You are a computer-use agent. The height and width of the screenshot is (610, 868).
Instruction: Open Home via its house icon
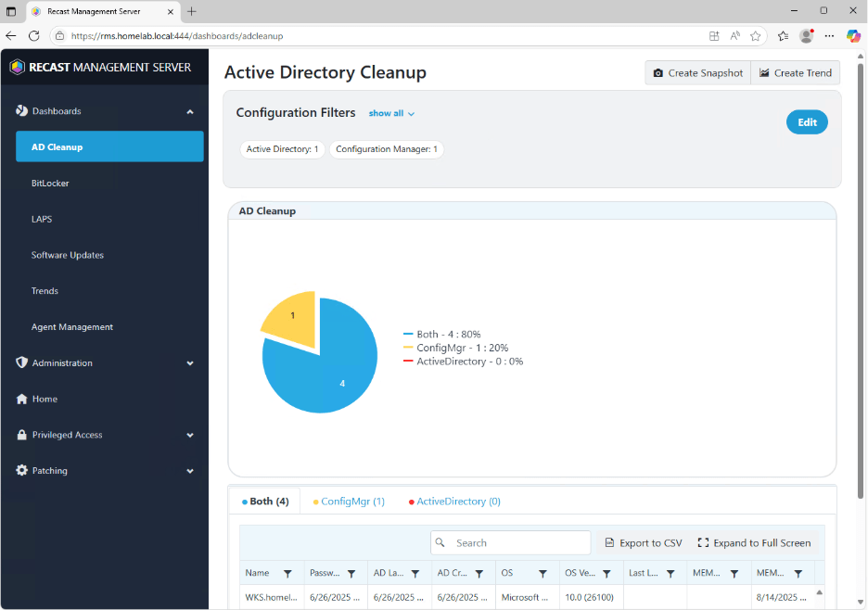pyautogui.click(x=20, y=399)
